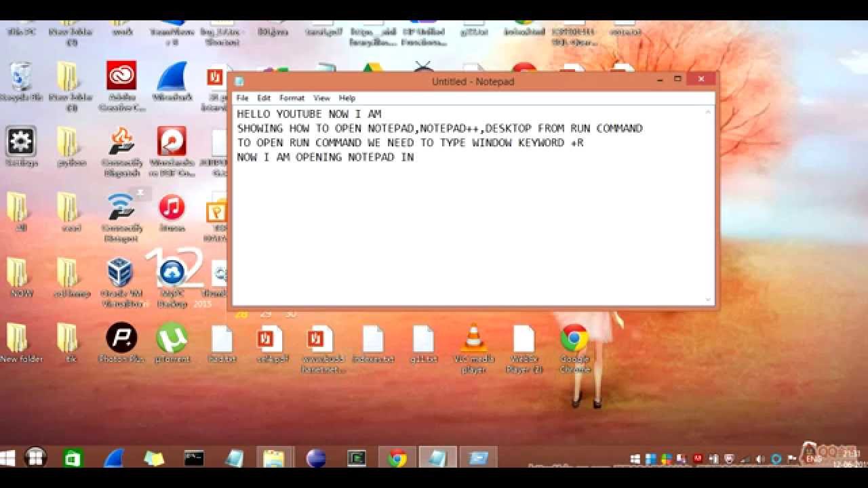Click the line beginning "TO OPEN RUN COMMAND"

coord(410,143)
